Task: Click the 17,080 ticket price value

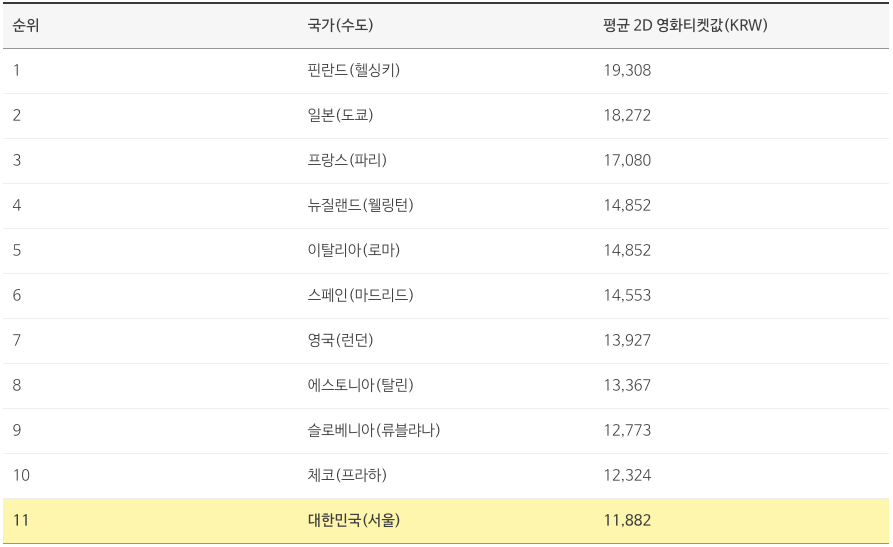Action: (627, 160)
